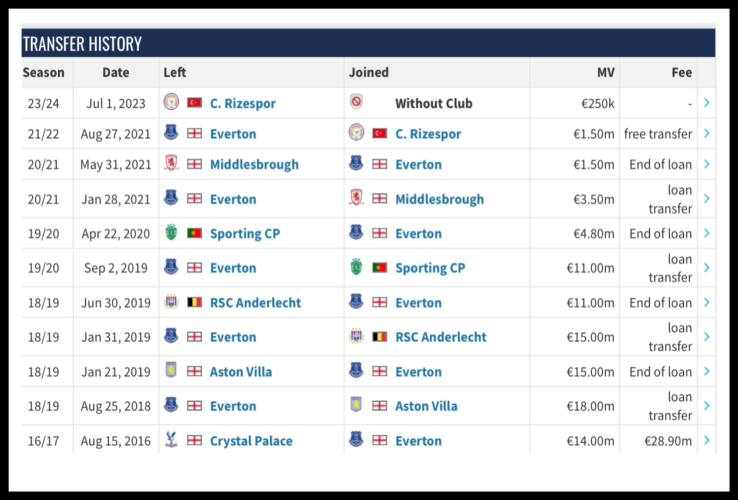The height and width of the screenshot is (500, 738).
Task: Click Anderlecht crest in Jun 30, 2019 row
Action: tap(171, 302)
